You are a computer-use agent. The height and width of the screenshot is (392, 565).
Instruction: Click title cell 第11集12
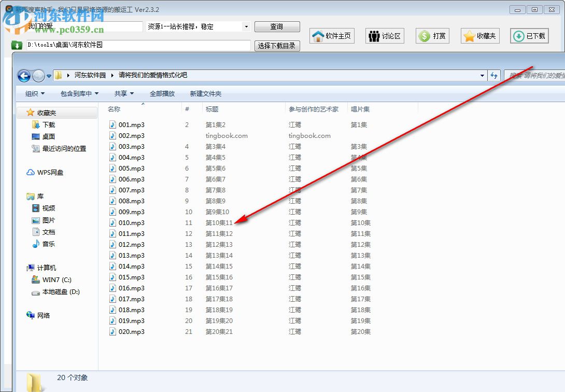tap(219, 233)
